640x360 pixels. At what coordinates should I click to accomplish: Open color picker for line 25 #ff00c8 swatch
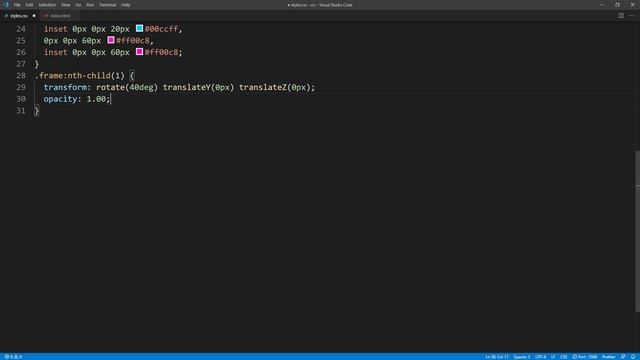[x=111, y=40]
